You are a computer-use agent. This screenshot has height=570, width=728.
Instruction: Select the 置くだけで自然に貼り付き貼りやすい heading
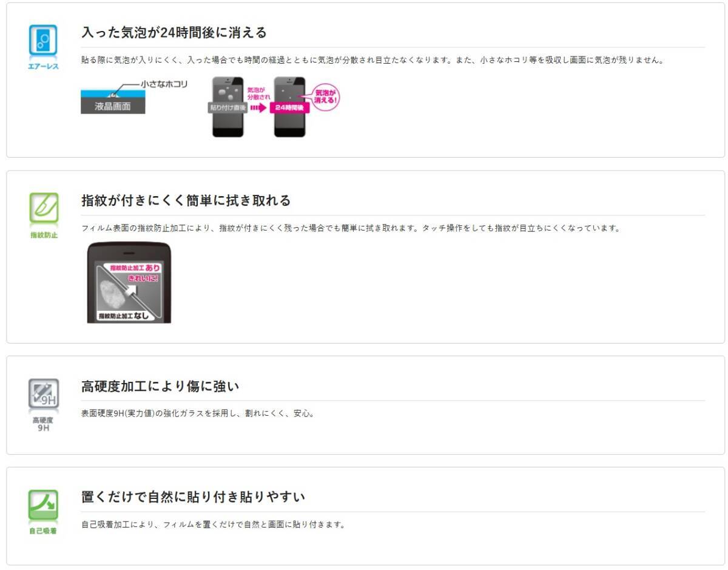click(x=193, y=497)
